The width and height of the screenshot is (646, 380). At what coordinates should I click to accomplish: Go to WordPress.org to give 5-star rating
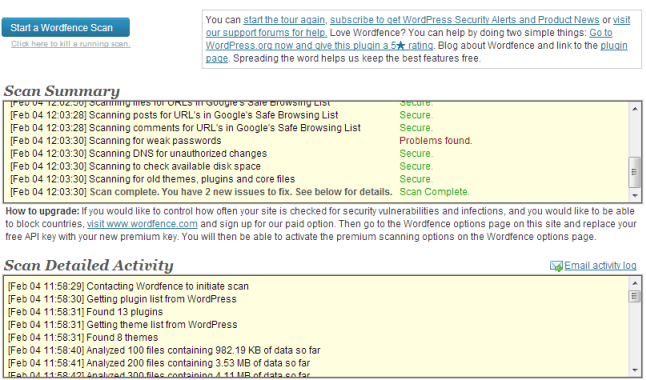click(x=319, y=45)
